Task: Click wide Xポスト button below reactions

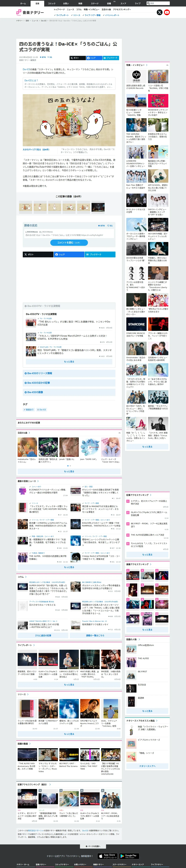Action: click(38, 254)
